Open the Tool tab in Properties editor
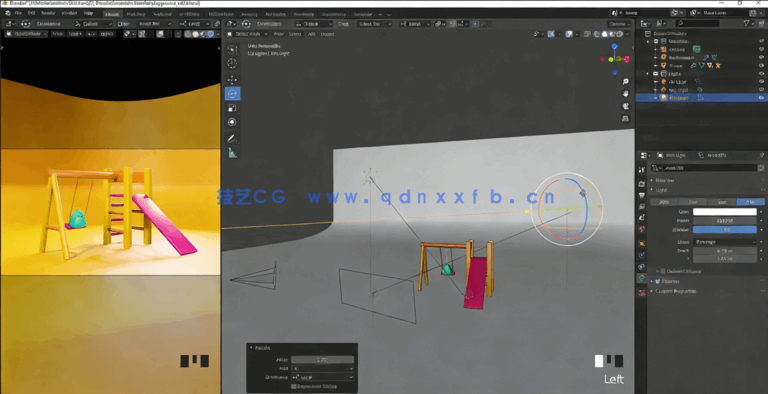This screenshot has height=394, width=768. 642,170
